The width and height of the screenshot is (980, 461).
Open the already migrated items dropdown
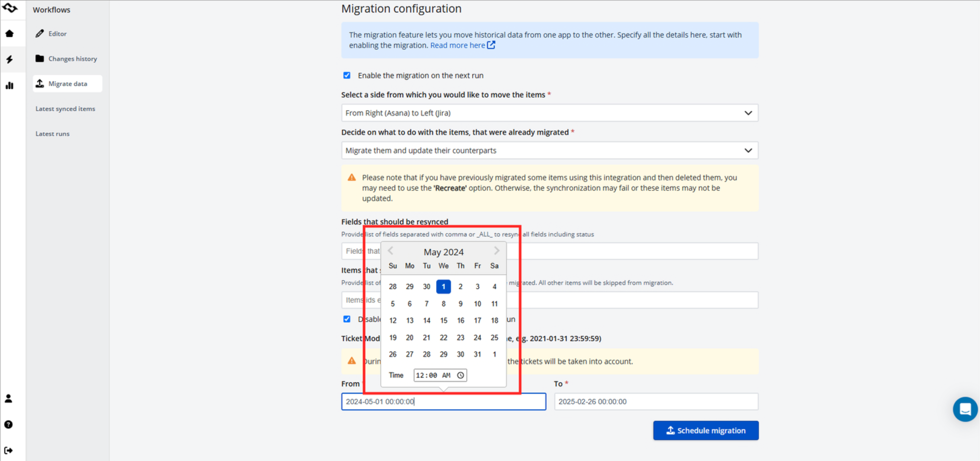point(549,151)
